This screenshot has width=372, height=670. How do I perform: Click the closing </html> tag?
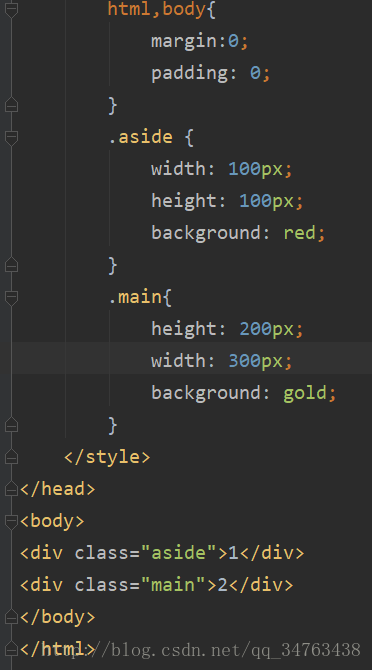58,649
